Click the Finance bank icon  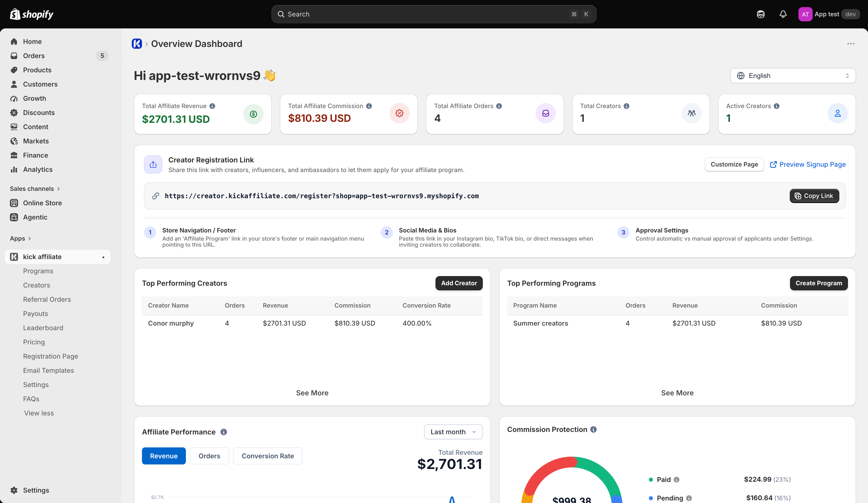click(x=14, y=155)
